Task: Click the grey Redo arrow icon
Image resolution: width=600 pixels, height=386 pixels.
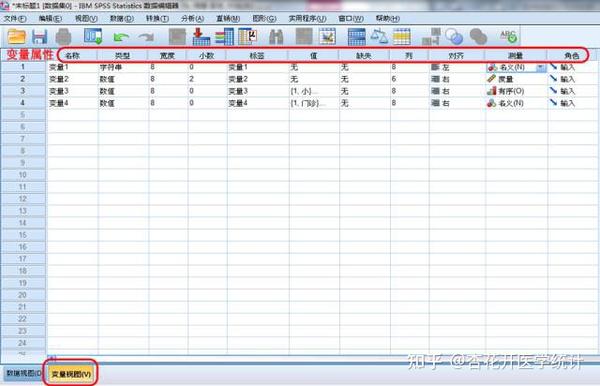Action: [147, 37]
